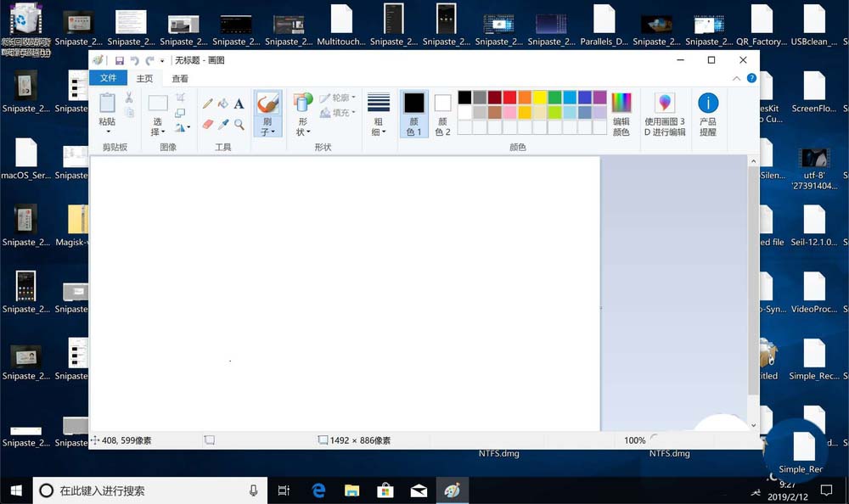849x504 pixels.
Task: Collapse the ribbon with the chevron arrow
Action: click(x=737, y=77)
